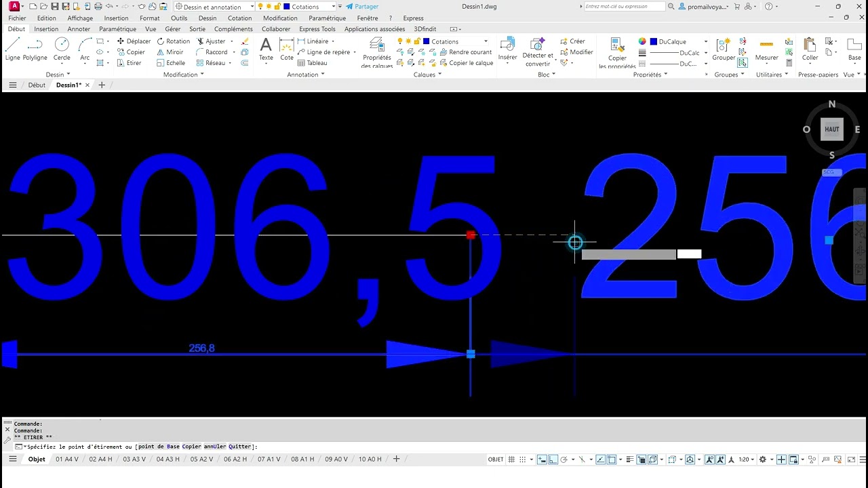This screenshot has height=488, width=868.
Task: Activate the Etirer stretch command
Action: [129, 63]
